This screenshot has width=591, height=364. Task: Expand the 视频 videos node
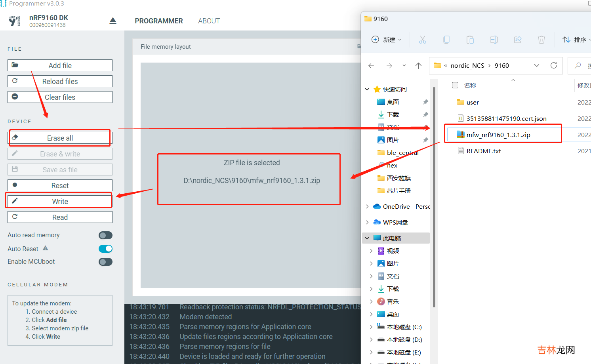(x=371, y=251)
